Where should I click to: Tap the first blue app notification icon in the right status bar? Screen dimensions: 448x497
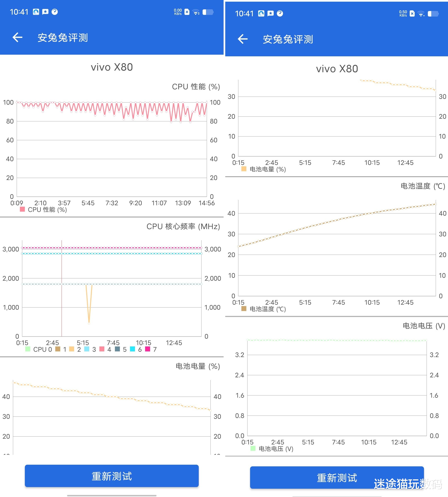click(x=261, y=13)
